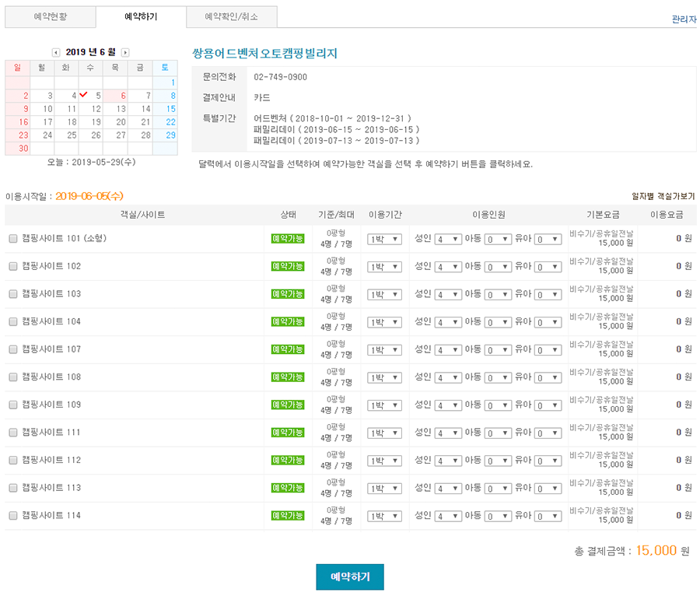Open 성인 count dropdown for 캠핑사이트 108
700x603 pixels.
pyautogui.click(x=448, y=378)
